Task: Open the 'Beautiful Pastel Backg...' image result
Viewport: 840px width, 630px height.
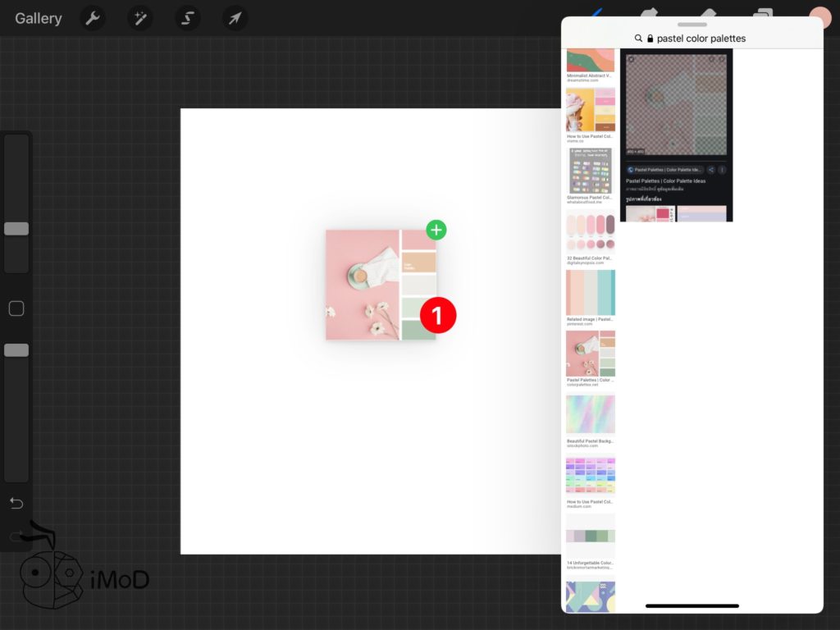Action: click(590, 414)
